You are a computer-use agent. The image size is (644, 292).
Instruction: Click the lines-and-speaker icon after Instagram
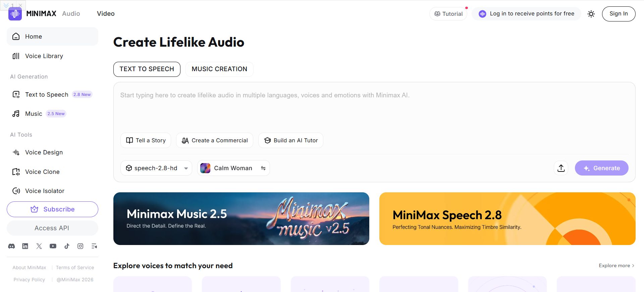tap(94, 246)
